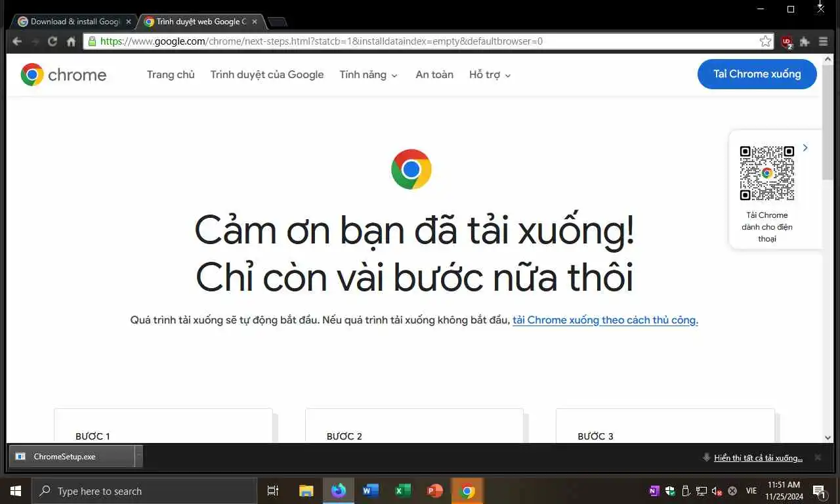Open File Explorer from the taskbar
This screenshot has width=840, height=504.
tap(306, 491)
